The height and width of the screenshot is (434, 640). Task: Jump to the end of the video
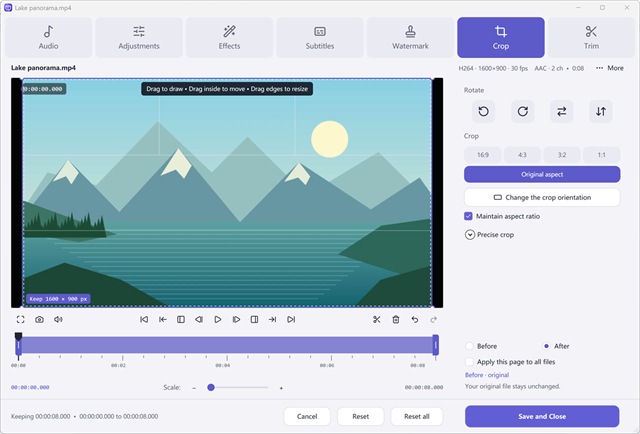[x=291, y=320]
